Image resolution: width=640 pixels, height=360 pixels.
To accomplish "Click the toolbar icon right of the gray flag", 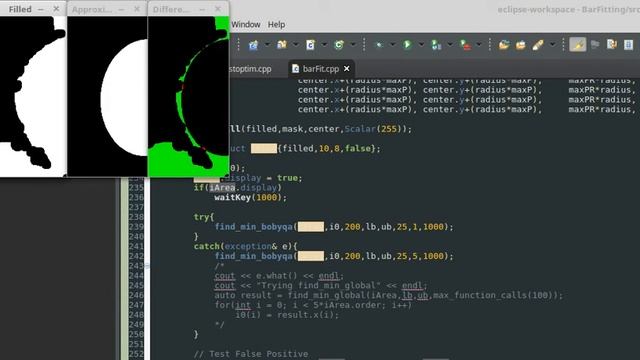I will (611, 44).
